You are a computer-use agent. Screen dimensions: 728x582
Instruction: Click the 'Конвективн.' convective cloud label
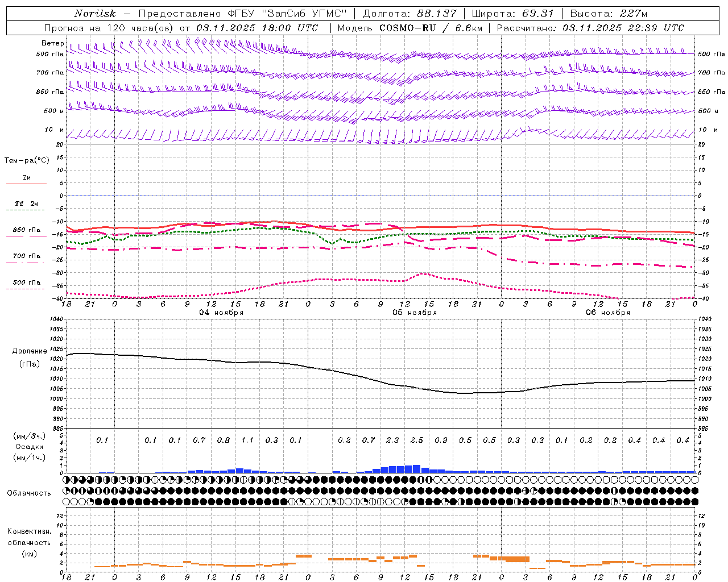[x=29, y=531]
